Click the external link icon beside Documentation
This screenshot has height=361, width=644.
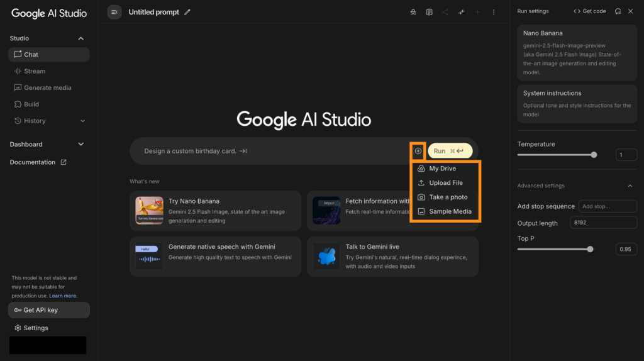pos(64,162)
